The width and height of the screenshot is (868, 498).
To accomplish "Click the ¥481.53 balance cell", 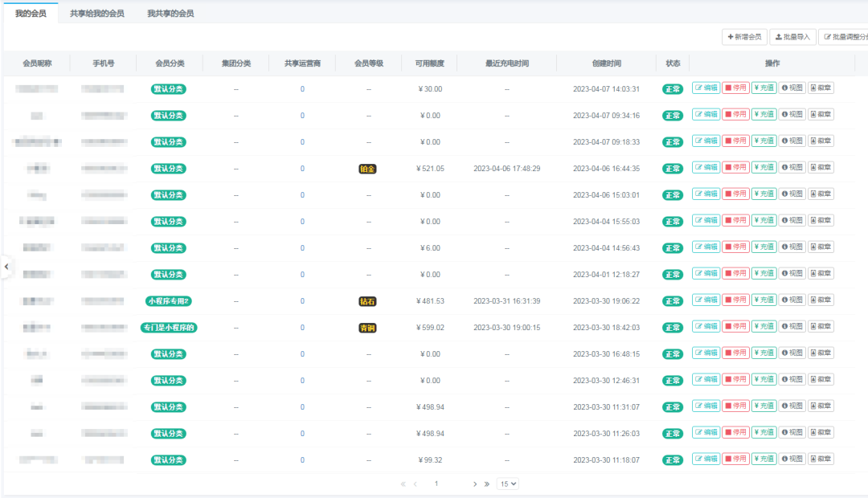I will click(430, 301).
